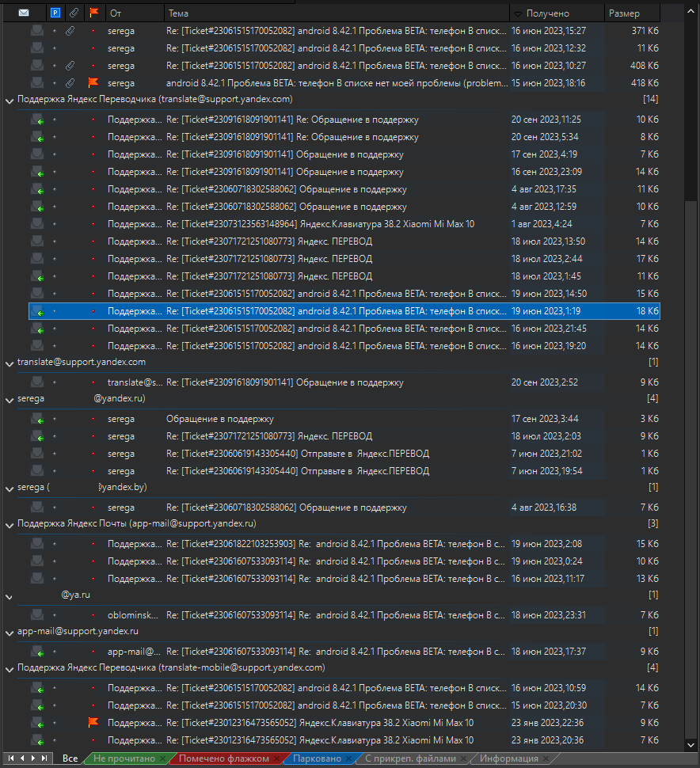Click the envelope icon of the 4 авг 16:38 message

pos(37,508)
